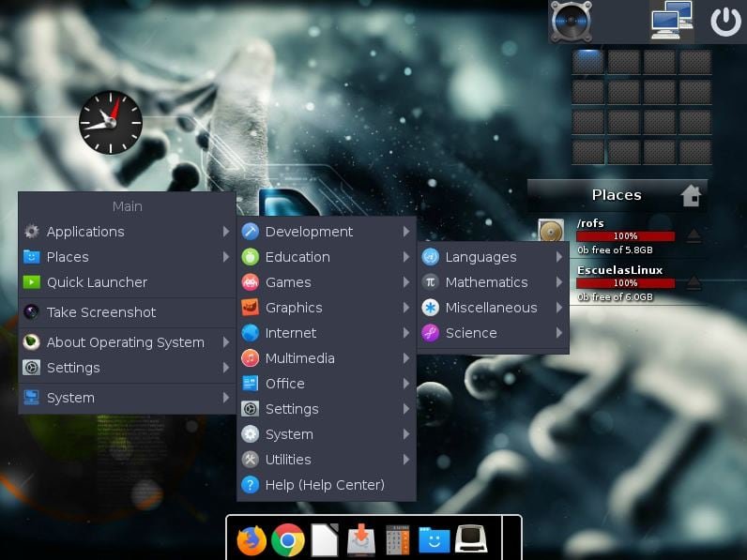Click the power button icon
This screenshot has width=747, height=560.
(x=725, y=22)
